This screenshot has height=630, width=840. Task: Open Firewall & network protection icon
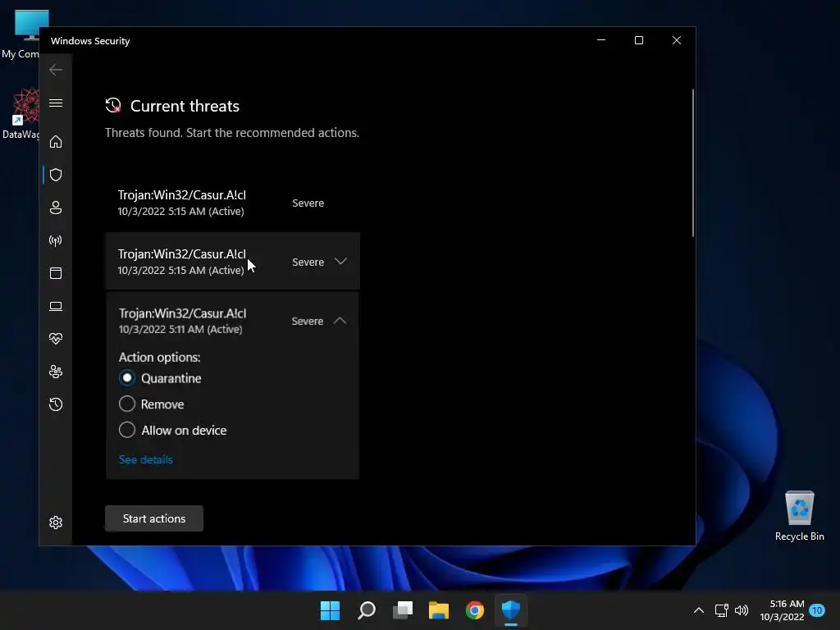pos(56,240)
